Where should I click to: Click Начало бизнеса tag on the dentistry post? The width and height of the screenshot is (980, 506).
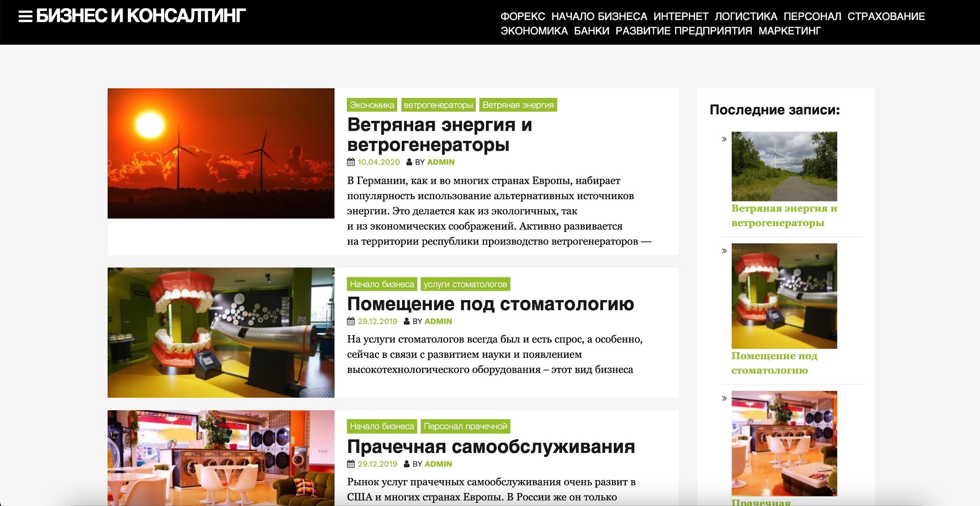pos(382,284)
